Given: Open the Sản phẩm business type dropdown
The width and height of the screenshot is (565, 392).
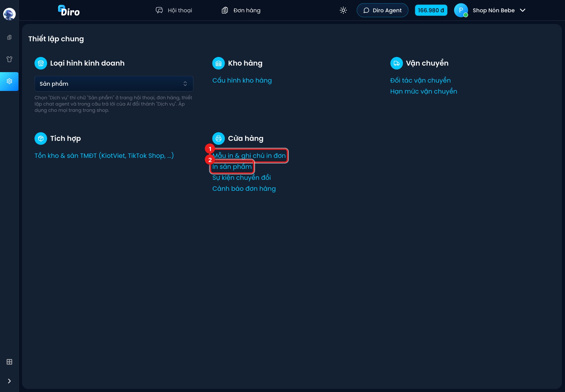Looking at the screenshot, I should point(114,84).
